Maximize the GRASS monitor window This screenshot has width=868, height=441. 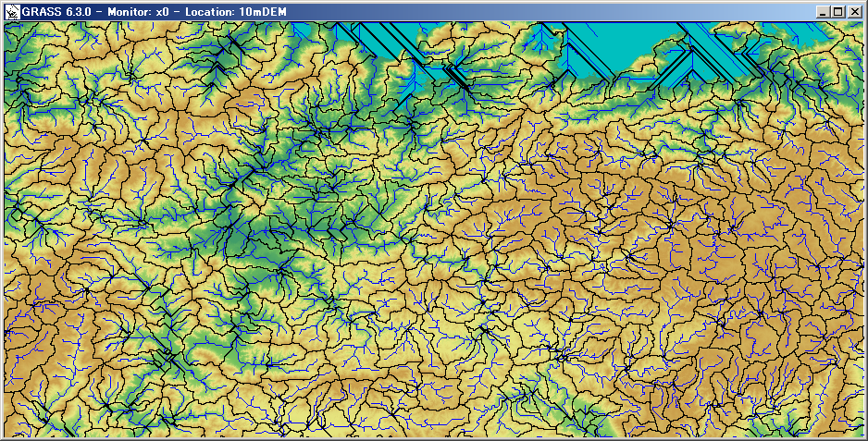(838, 12)
